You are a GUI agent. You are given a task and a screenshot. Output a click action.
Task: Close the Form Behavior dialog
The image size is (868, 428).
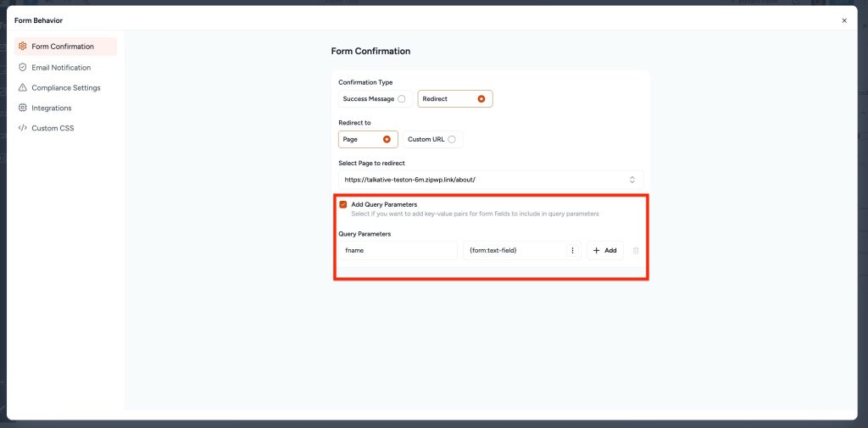tap(844, 20)
